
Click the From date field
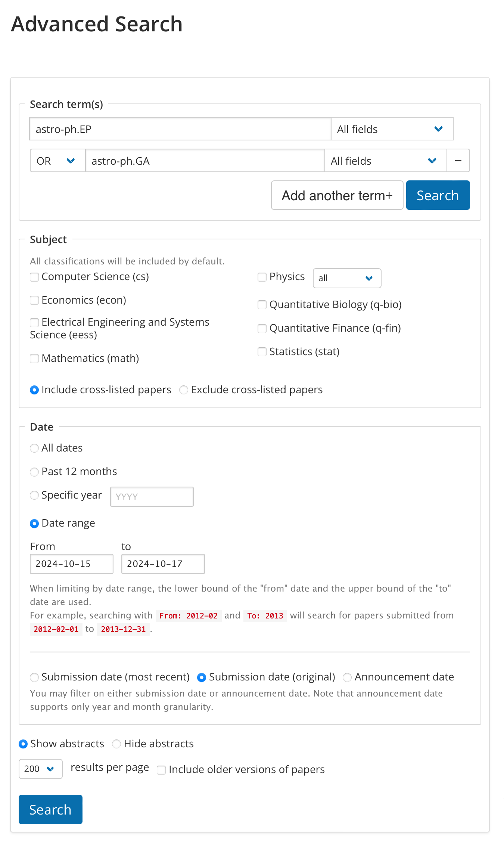tap(71, 564)
